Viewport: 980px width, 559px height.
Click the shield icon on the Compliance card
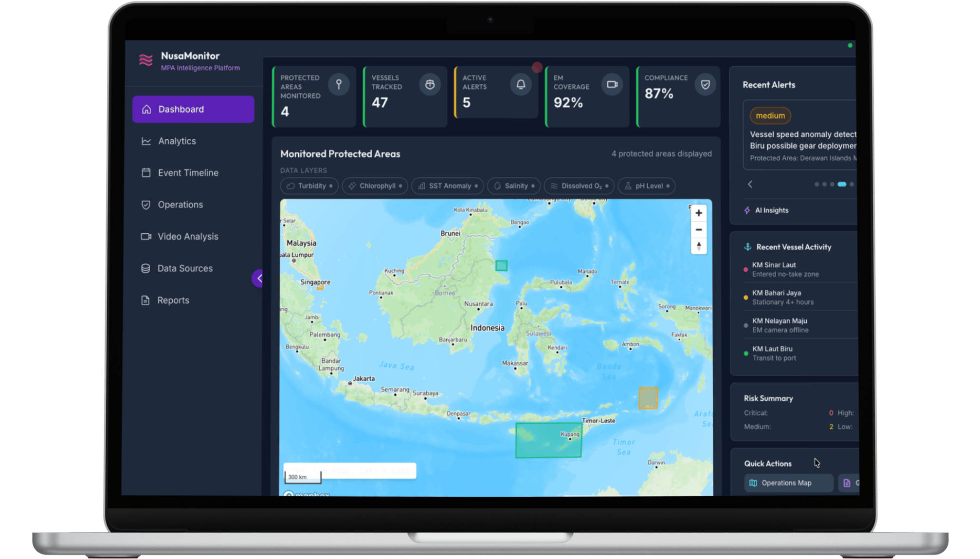pyautogui.click(x=706, y=84)
